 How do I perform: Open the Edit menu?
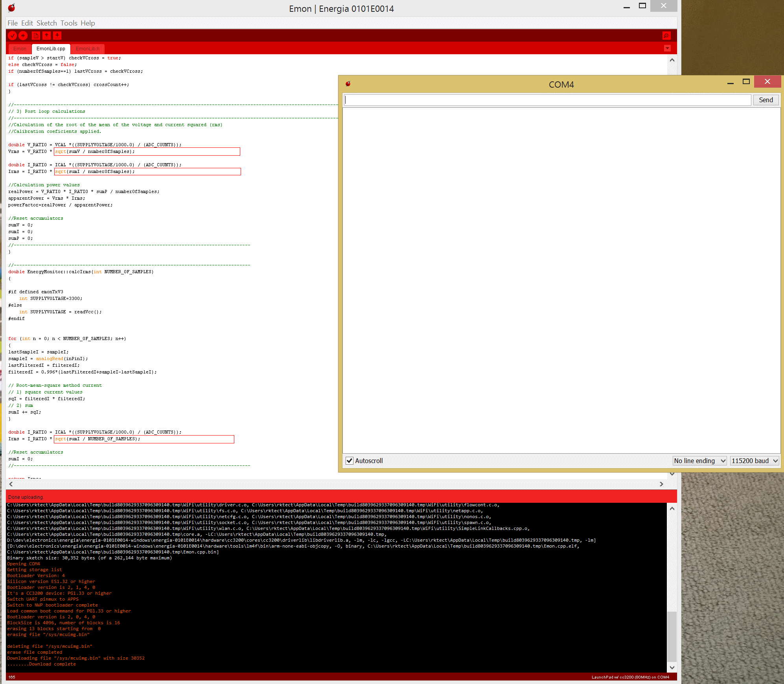click(27, 23)
